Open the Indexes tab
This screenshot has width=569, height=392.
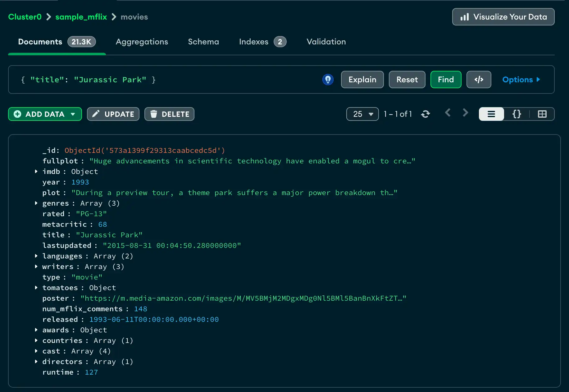[x=253, y=42]
